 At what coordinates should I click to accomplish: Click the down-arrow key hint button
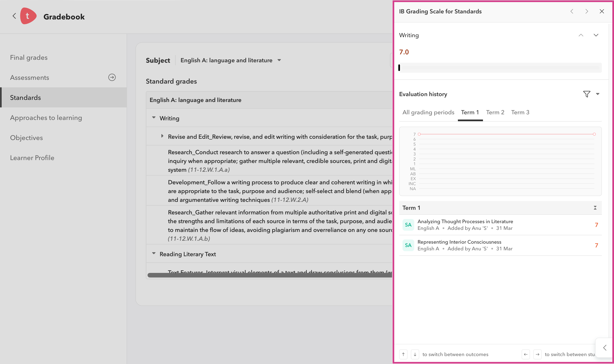click(415, 354)
